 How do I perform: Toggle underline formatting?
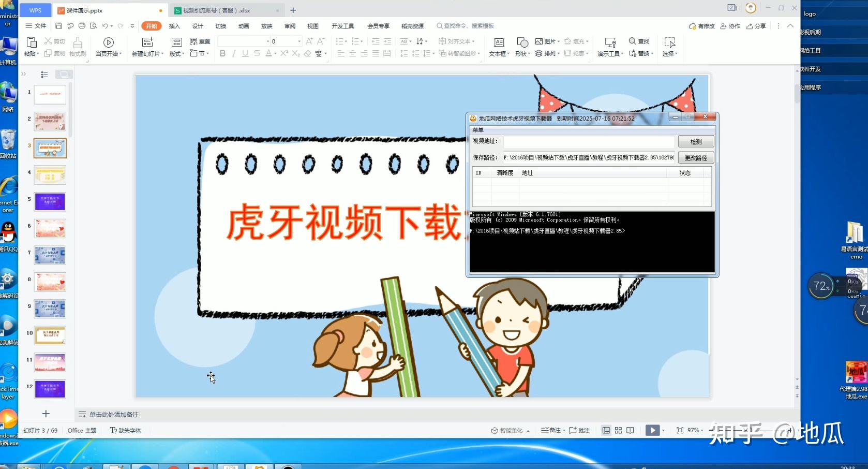tap(245, 53)
